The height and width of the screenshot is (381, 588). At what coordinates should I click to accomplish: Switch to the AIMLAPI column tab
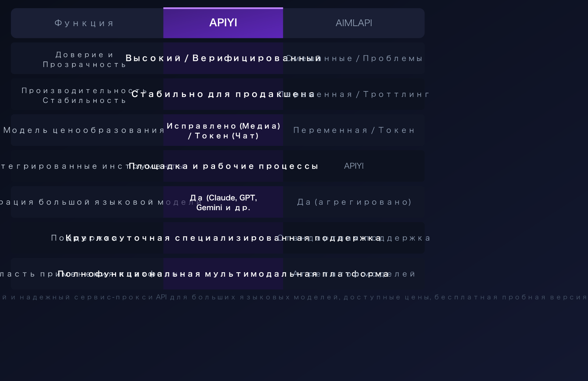[354, 23]
